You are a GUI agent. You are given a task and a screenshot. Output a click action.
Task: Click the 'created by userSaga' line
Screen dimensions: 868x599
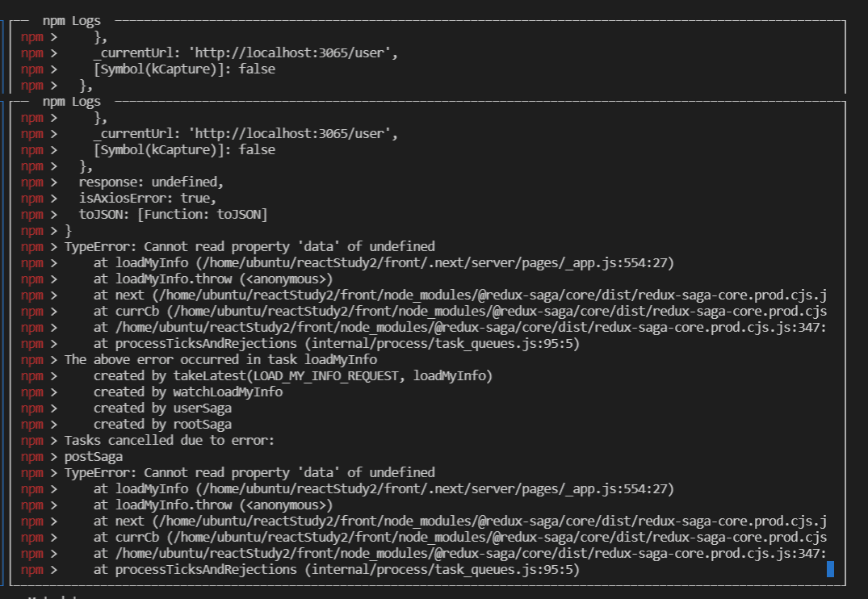point(162,408)
